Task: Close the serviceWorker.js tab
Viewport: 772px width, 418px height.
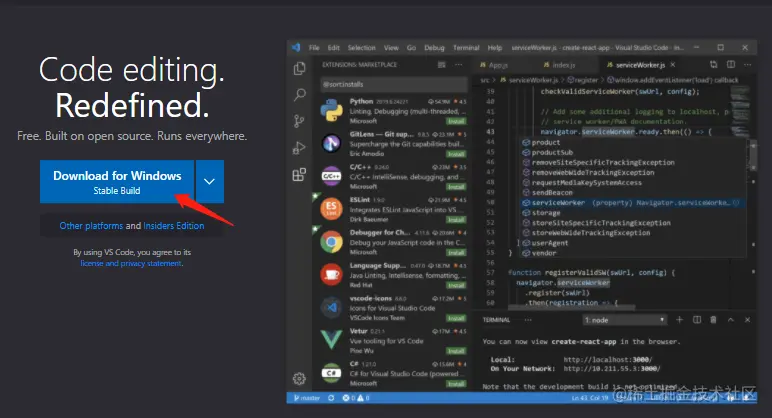Action: [673, 64]
